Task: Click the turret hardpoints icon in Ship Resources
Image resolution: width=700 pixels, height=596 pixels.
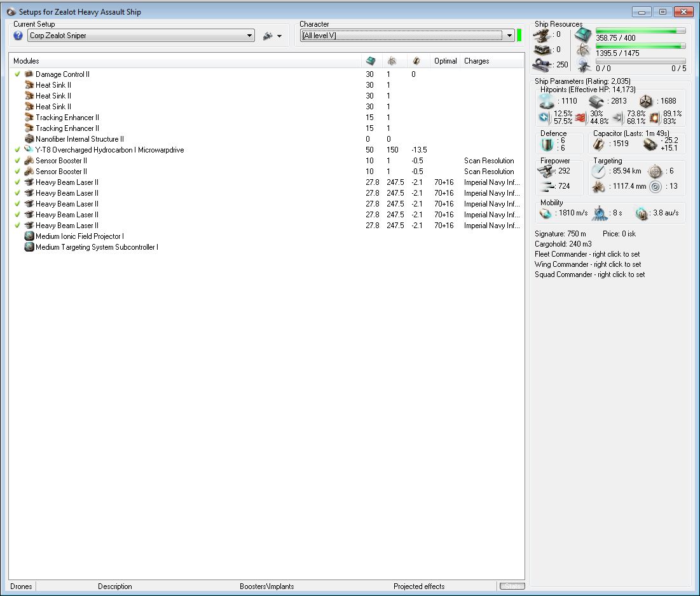Action: [x=542, y=35]
